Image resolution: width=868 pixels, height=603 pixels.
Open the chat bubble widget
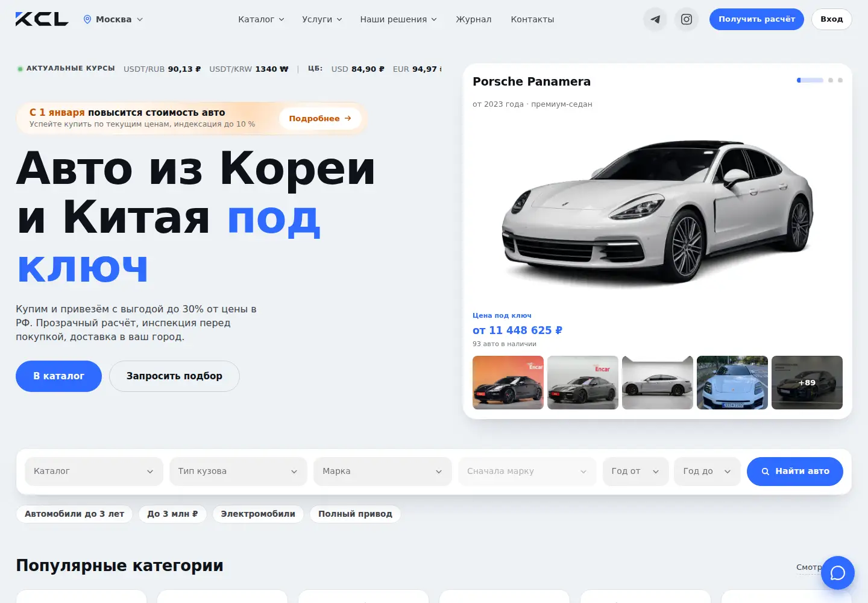tap(838, 573)
